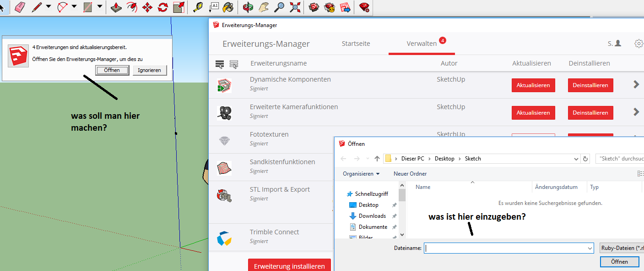Screen dimensions: 644x271
Task: Select the Paint Bucket tool
Action: point(228,7)
